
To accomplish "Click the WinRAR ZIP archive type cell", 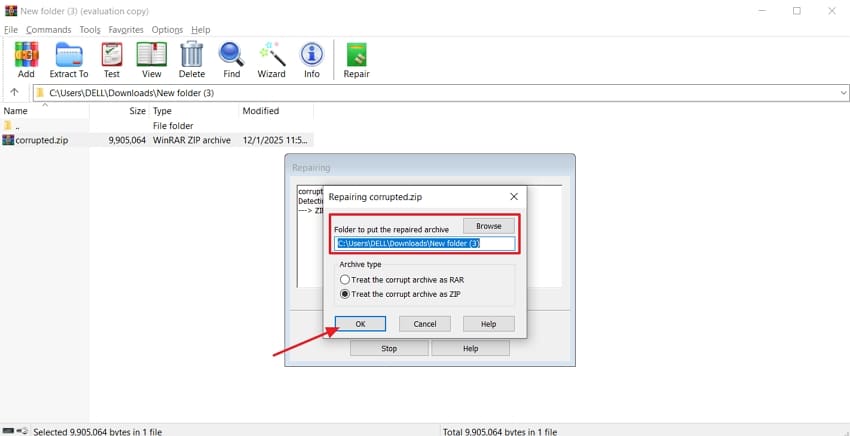I will click(192, 140).
